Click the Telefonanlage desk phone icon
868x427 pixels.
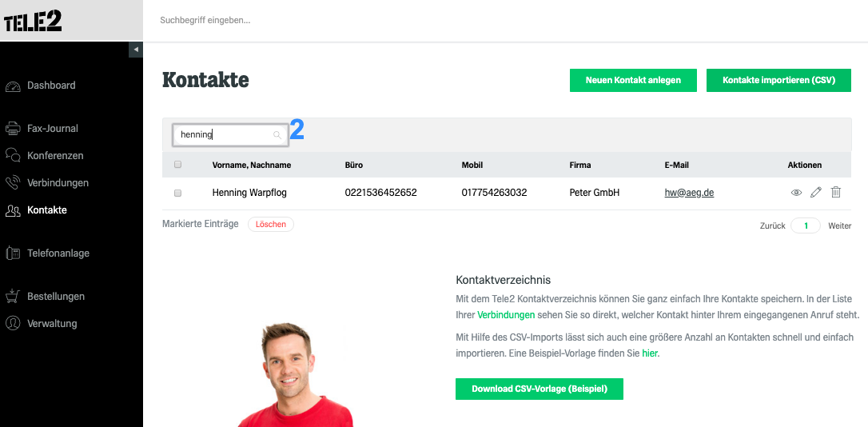[x=13, y=253]
